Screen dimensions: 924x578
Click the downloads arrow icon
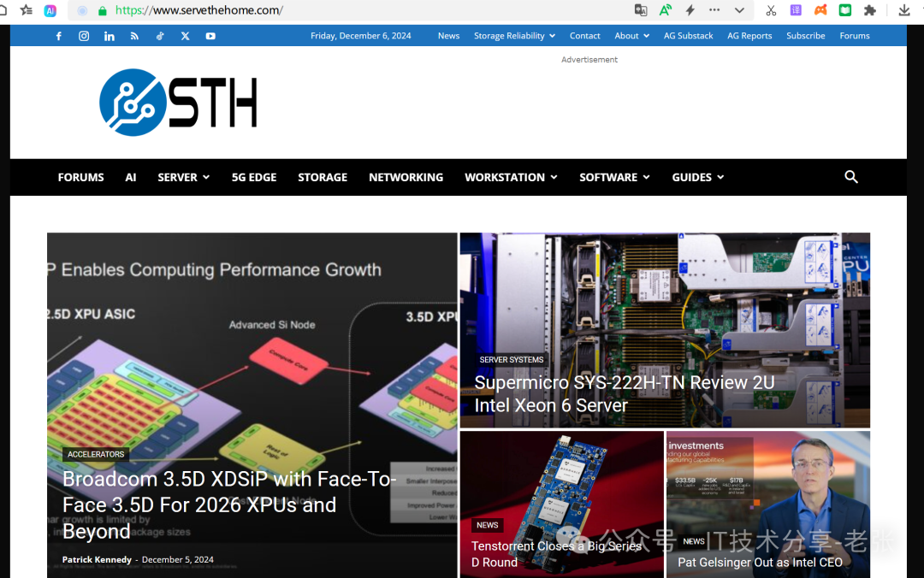[x=904, y=10]
